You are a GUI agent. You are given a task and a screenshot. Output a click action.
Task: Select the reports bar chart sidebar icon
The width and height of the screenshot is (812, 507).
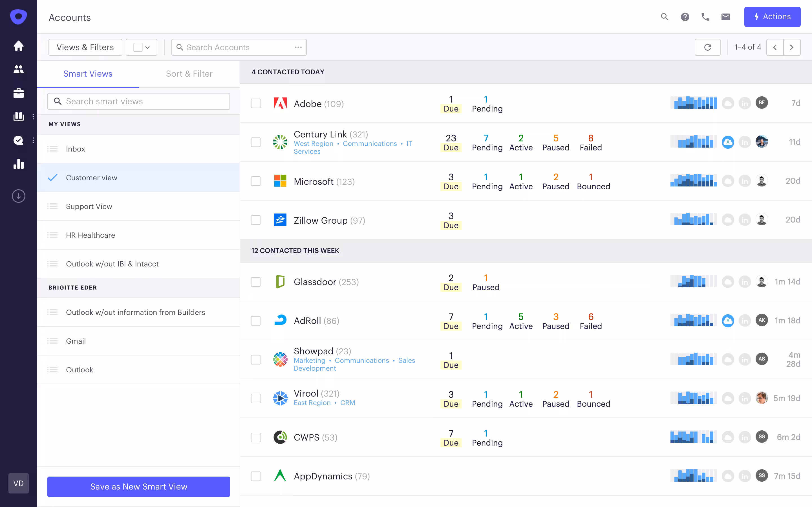18,164
